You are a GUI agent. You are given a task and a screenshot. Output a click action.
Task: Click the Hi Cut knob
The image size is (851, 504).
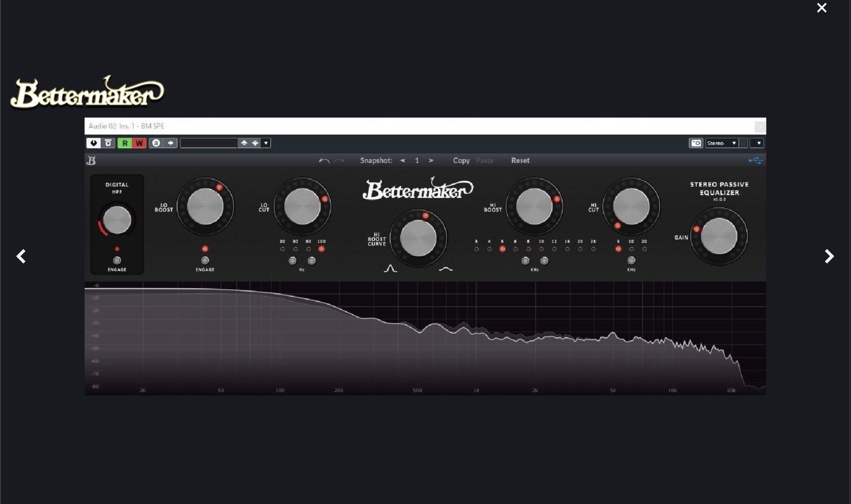tap(631, 206)
